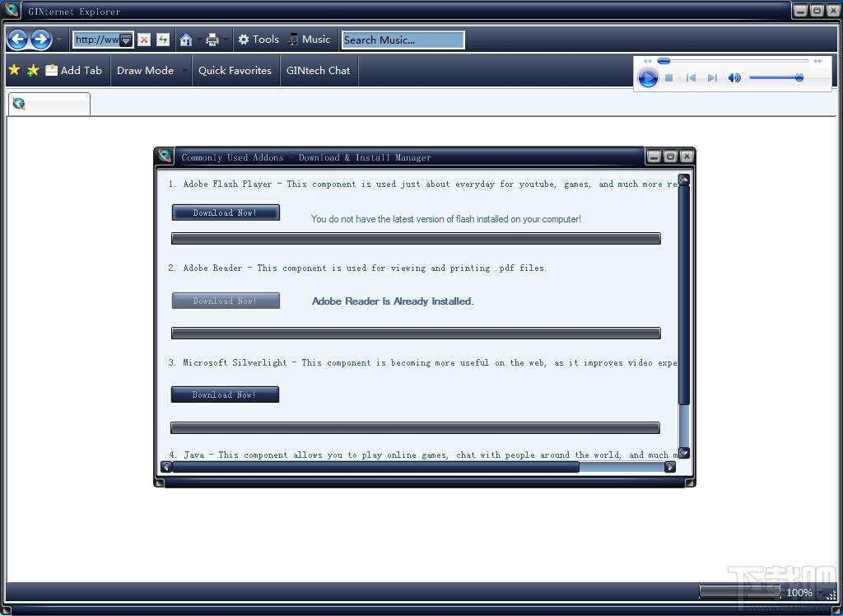Stop playback in the media player

click(669, 78)
